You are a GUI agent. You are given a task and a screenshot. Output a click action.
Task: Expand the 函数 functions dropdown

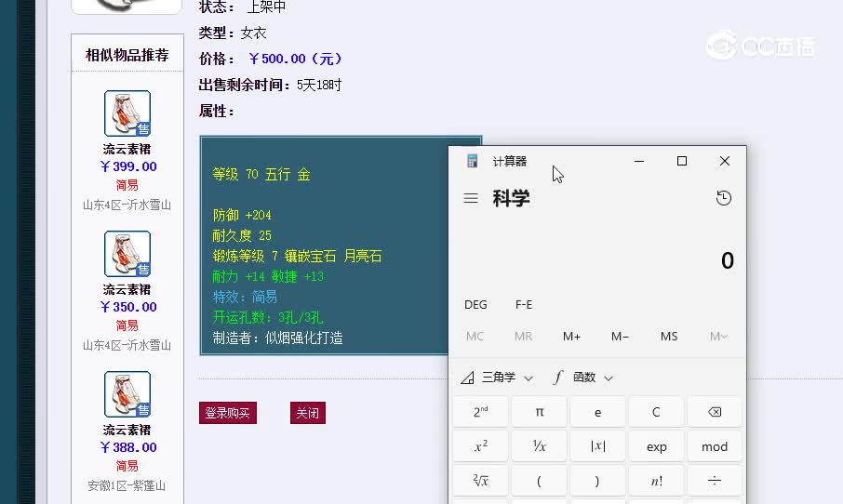coord(583,378)
